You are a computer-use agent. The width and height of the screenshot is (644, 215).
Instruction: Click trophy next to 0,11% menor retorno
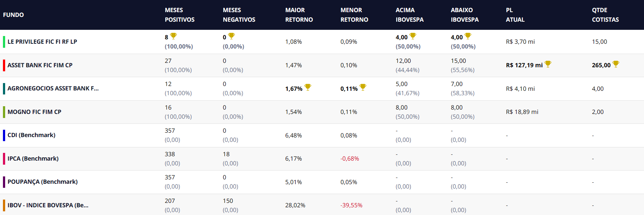(x=363, y=87)
